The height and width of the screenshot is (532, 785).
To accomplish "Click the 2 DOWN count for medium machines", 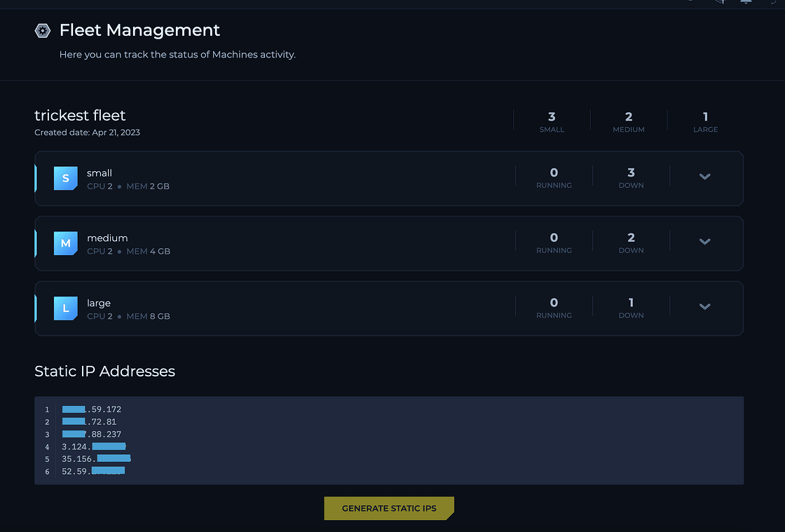I will pyautogui.click(x=631, y=243).
